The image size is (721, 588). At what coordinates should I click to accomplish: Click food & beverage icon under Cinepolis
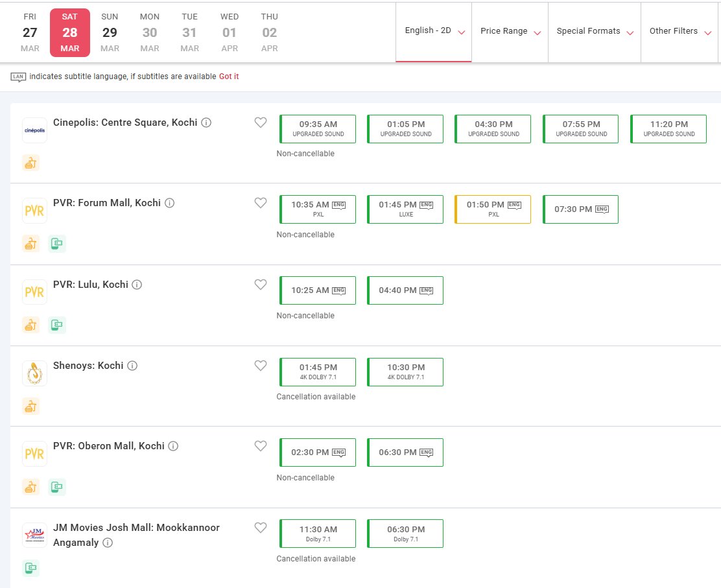tap(31, 163)
